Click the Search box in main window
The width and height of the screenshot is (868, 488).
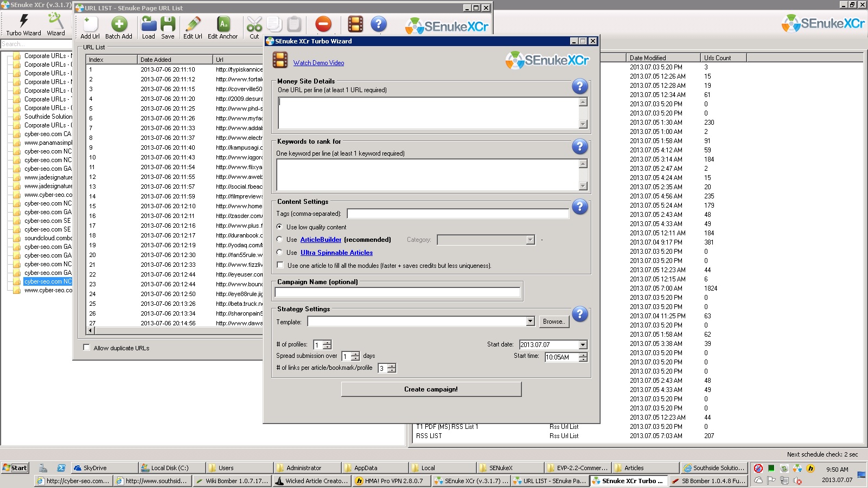tap(36, 44)
